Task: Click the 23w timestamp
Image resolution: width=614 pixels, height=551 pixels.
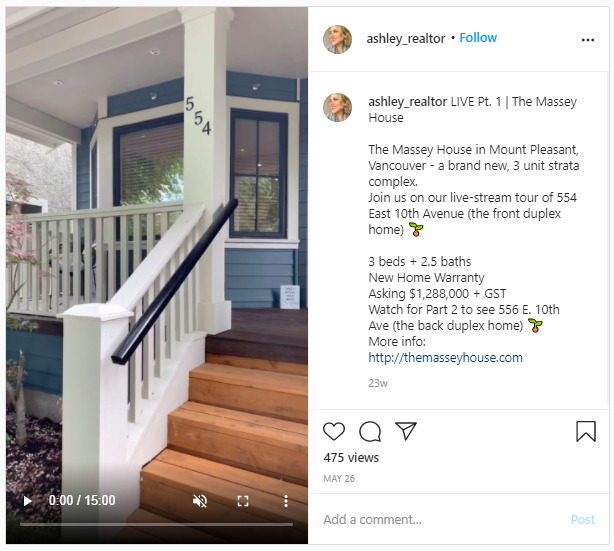Action: (378, 383)
